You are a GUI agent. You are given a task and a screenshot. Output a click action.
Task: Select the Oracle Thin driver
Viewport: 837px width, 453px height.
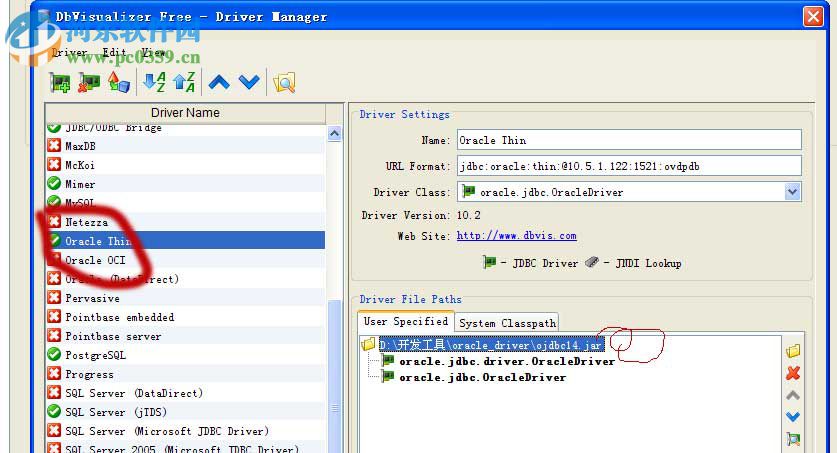click(x=185, y=241)
